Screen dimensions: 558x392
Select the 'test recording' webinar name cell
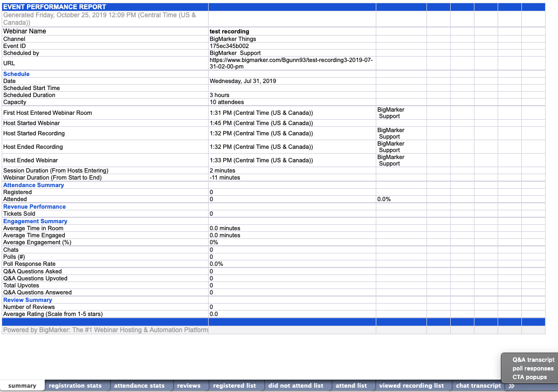292,31
